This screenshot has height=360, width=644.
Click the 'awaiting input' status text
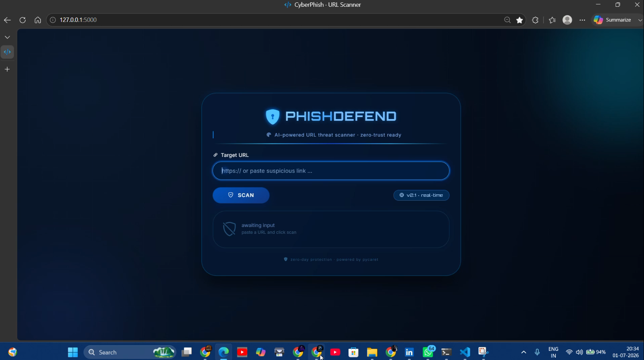click(x=258, y=225)
